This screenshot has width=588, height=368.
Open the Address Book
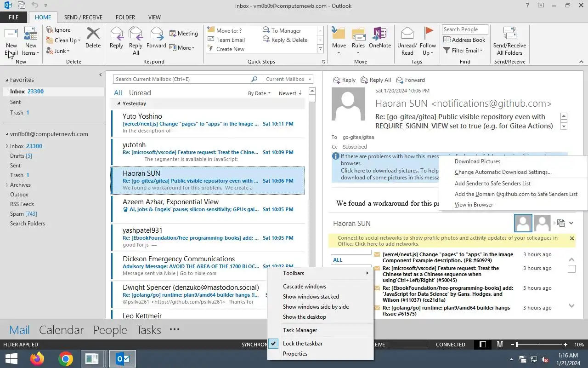pos(464,40)
